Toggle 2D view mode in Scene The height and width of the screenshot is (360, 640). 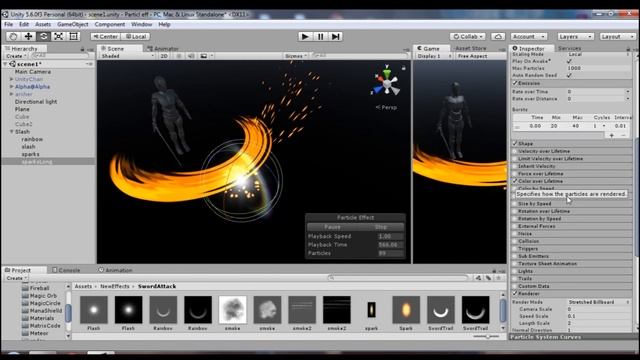point(164,56)
